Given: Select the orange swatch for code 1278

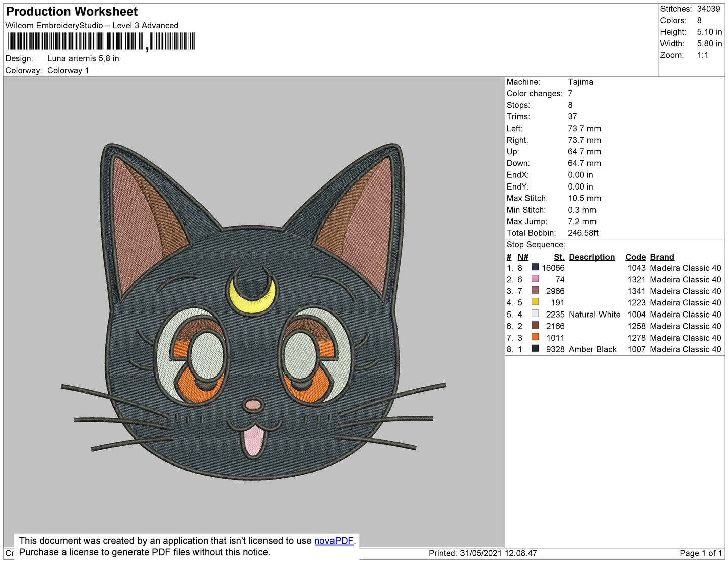Looking at the screenshot, I should click(535, 337).
